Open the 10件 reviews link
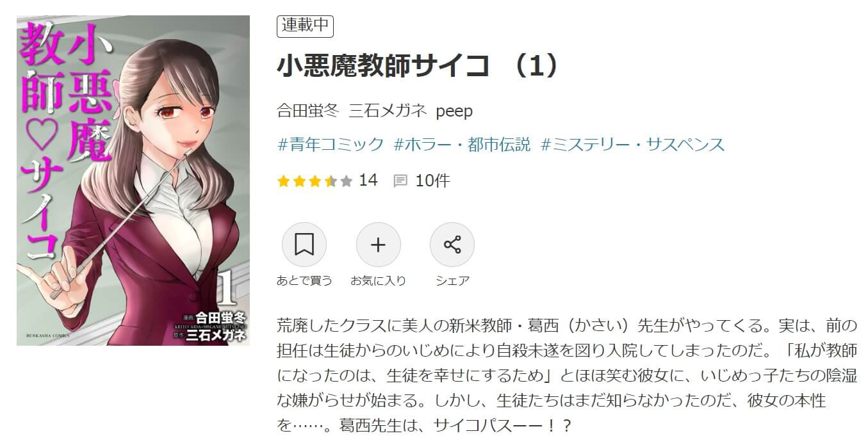Image resolution: width=868 pixels, height=445 pixels. [432, 181]
